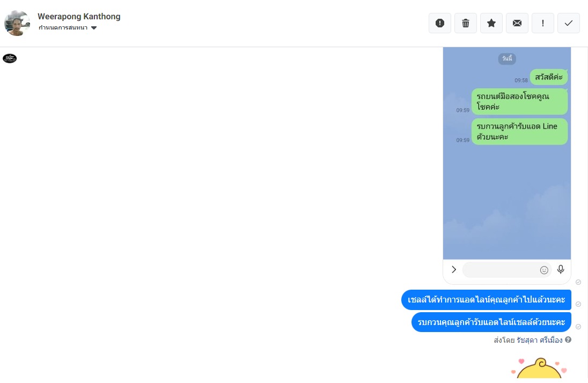Delete conversation with trash can icon
Image resolution: width=588 pixels, height=383 pixels.
coord(465,23)
